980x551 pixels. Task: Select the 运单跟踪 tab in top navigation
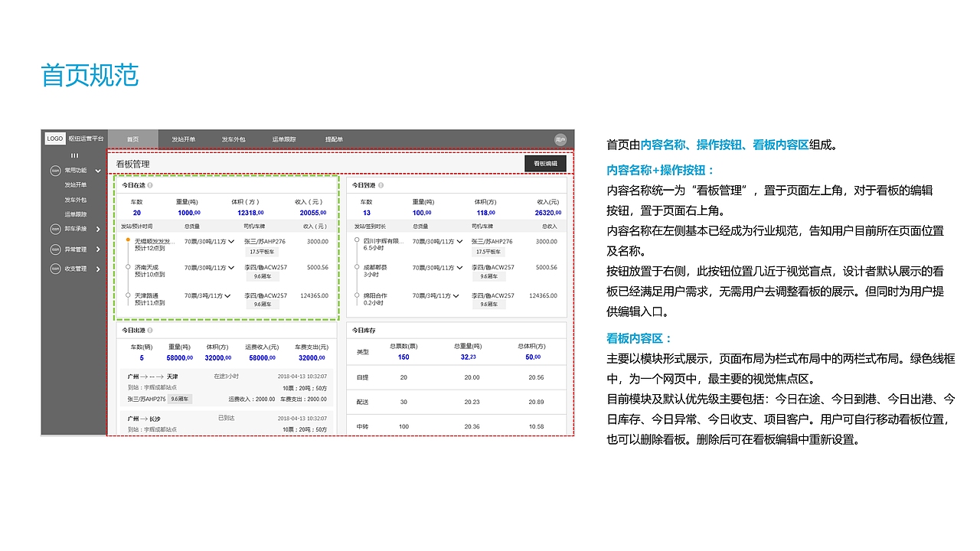click(283, 139)
